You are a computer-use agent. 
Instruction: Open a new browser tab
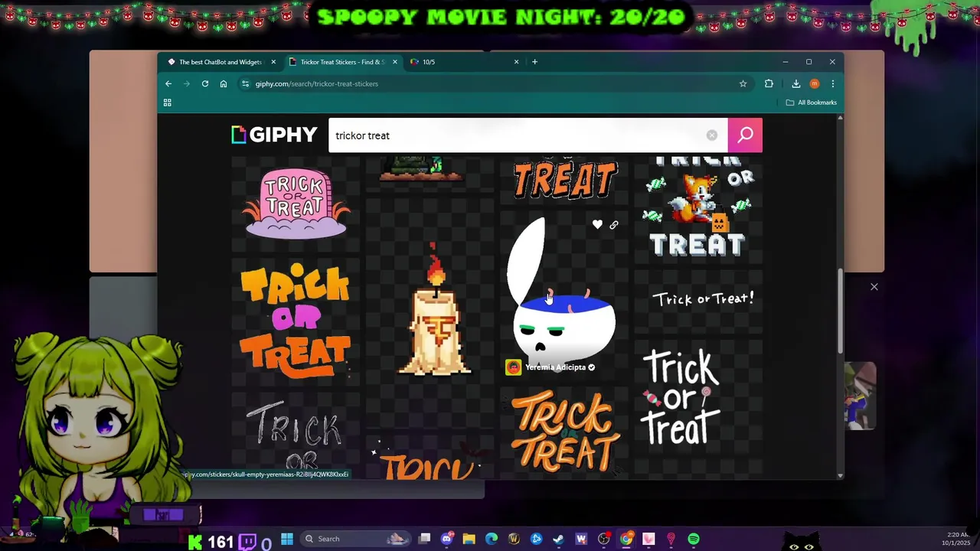point(534,62)
